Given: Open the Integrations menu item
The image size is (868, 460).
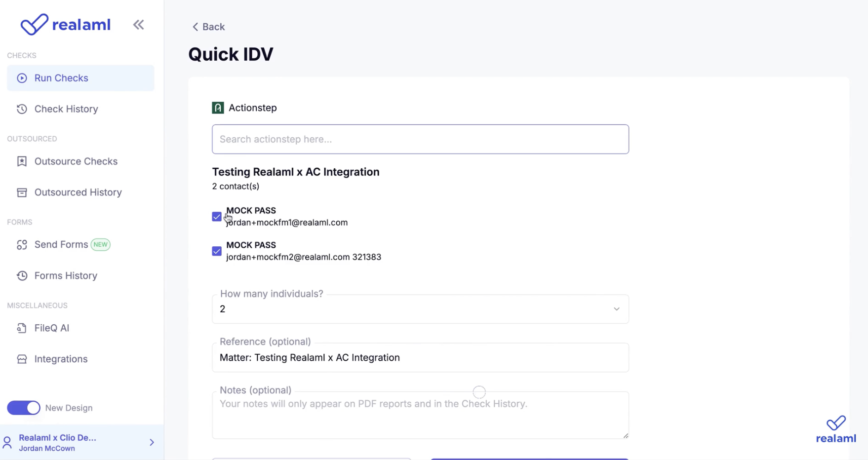Looking at the screenshot, I should 61,359.
